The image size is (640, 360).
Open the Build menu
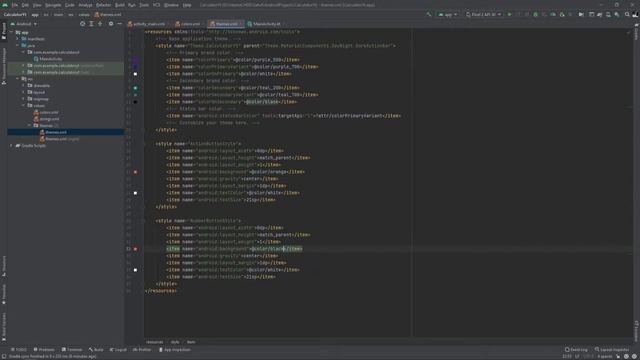point(120,5)
